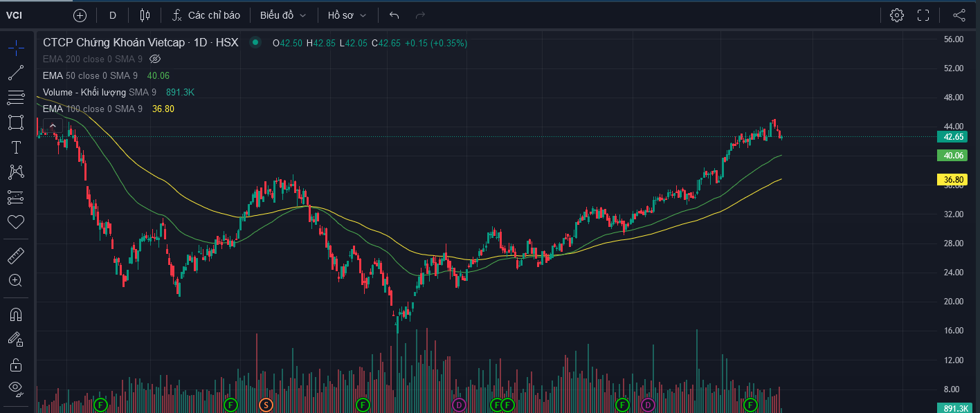Image resolution: width=980 pixels, height=413 pixels.
Task: Open the candlestick chart style menu
Action: point(145,15)
